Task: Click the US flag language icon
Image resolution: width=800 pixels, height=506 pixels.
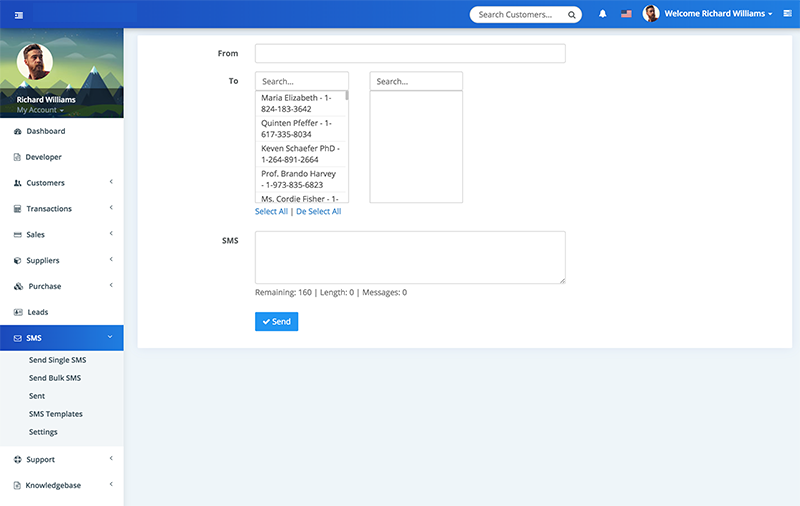Action: [x=626, y=14]
